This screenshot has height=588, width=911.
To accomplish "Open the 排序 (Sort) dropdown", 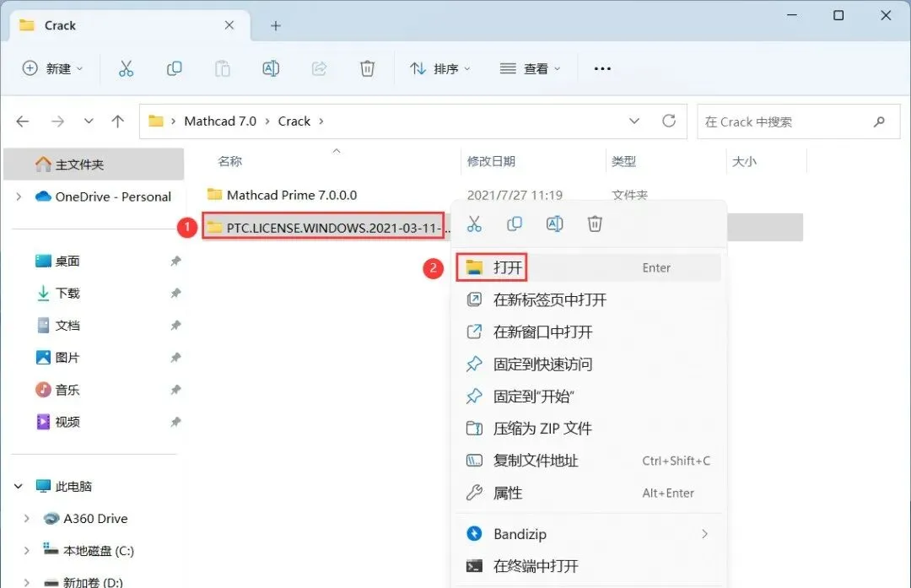I will [x=439, y=68].
